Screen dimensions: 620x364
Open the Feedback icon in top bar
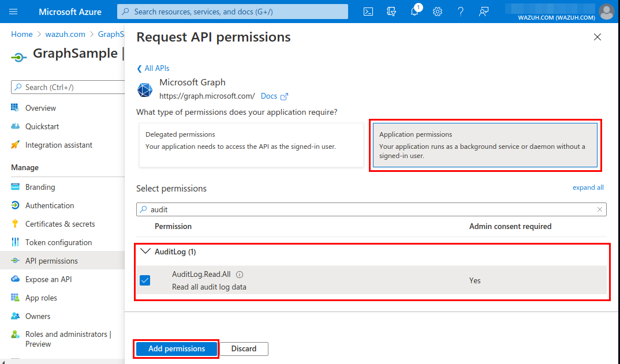(483, 12)
